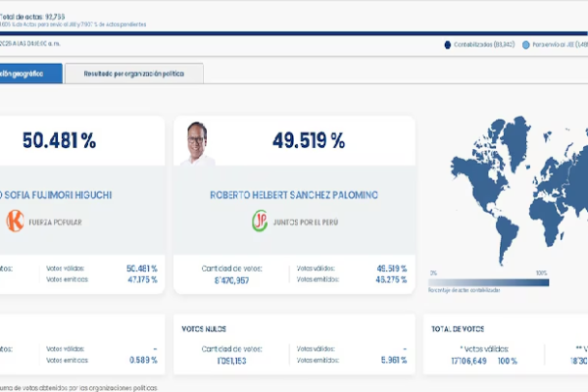The image size is (588, 392).
Task: Click the world map of counted actas
Action: click(x=519, y=190)
